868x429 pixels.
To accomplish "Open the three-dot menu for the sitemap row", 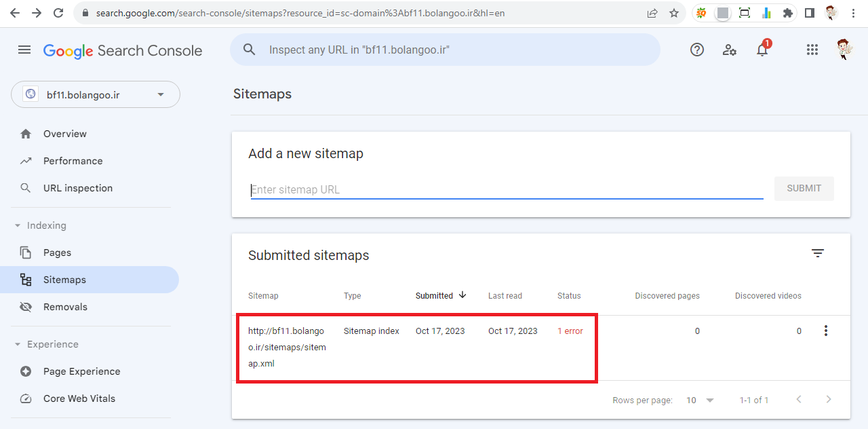I will click(825, 331).
